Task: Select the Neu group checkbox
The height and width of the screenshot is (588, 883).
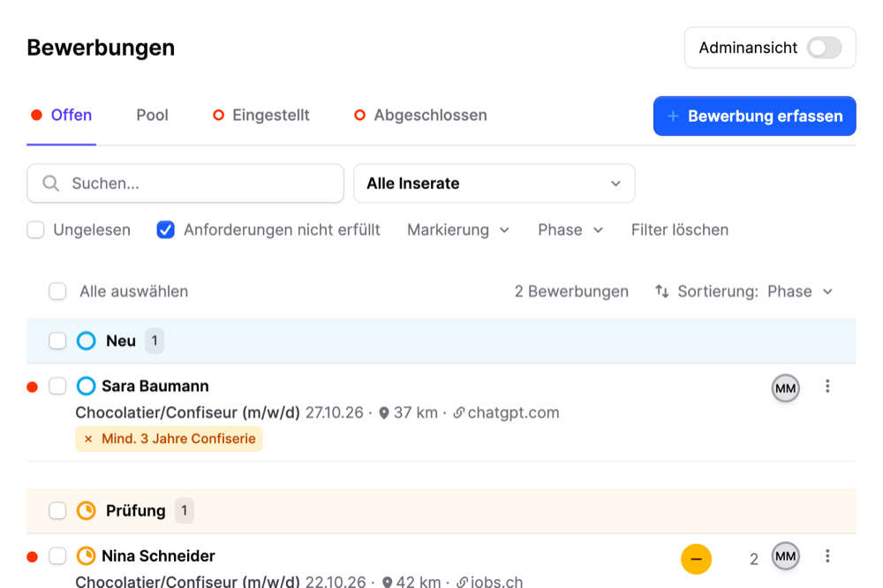Action: point(57,341)
